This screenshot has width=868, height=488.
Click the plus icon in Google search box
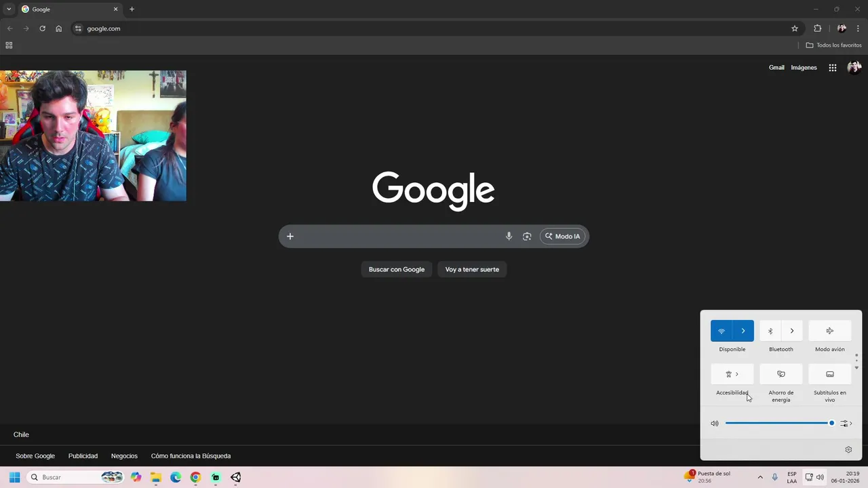(x=290, y=237)
